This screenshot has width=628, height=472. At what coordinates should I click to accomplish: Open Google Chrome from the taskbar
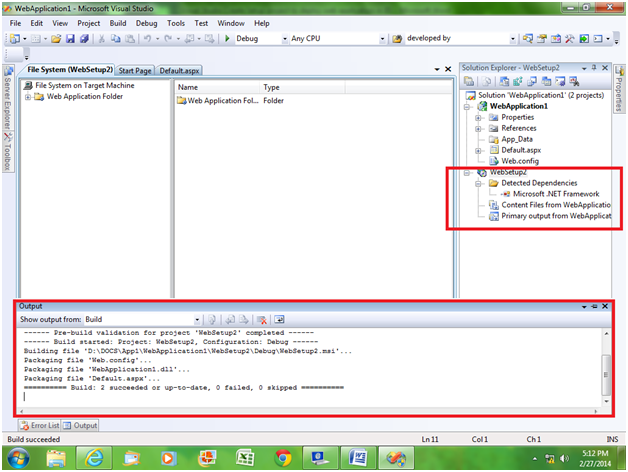tap(283, 458)
